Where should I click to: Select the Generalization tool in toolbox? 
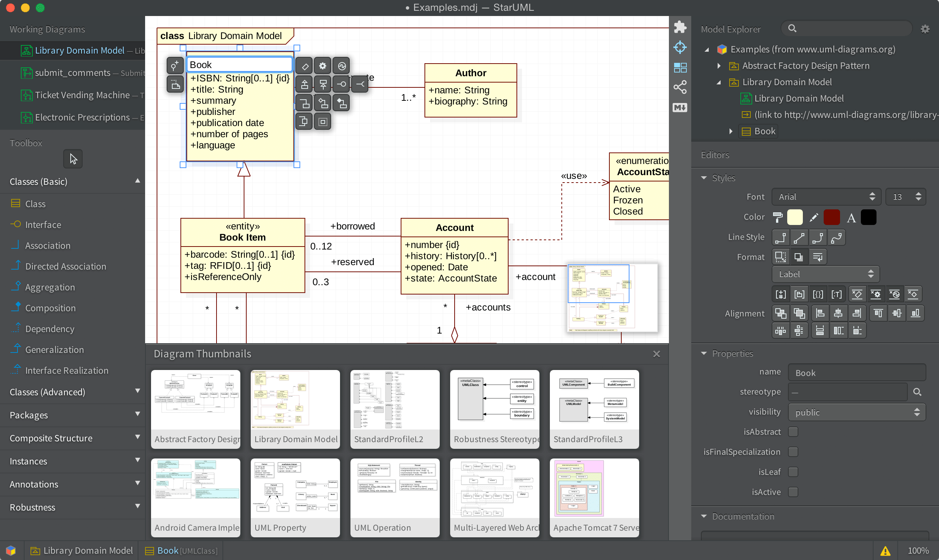click(53, 349)
